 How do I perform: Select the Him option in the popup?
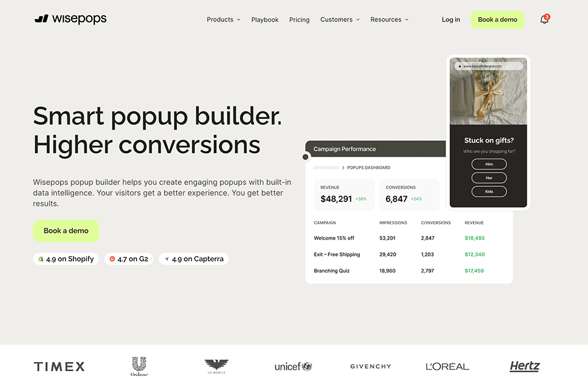pyautogui.click(x=489, y=164)
